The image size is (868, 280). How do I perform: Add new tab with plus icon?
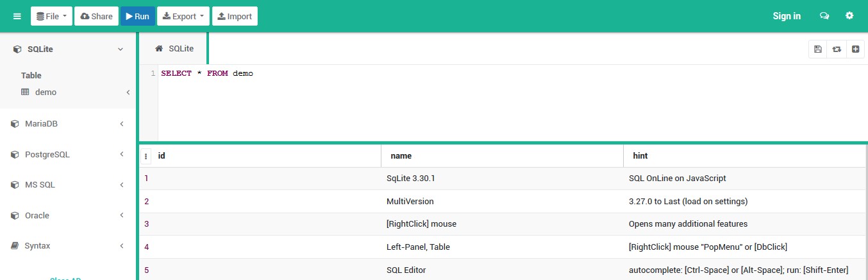click(855, 49)
